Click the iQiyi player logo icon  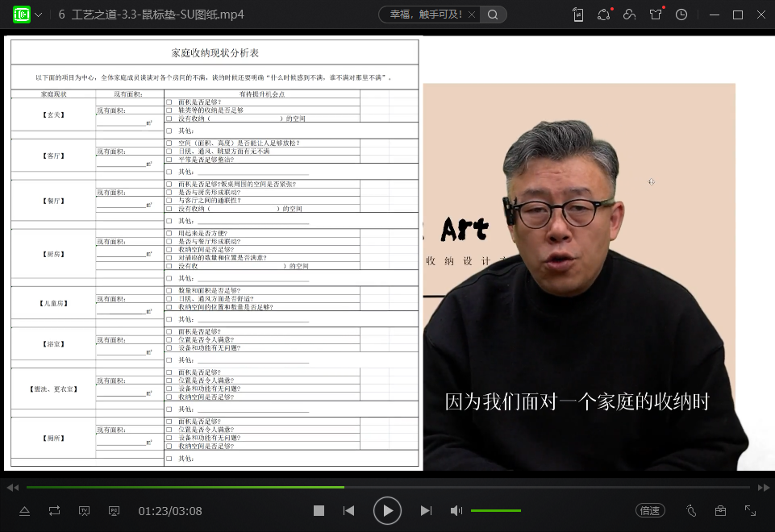tap(21, 15)
